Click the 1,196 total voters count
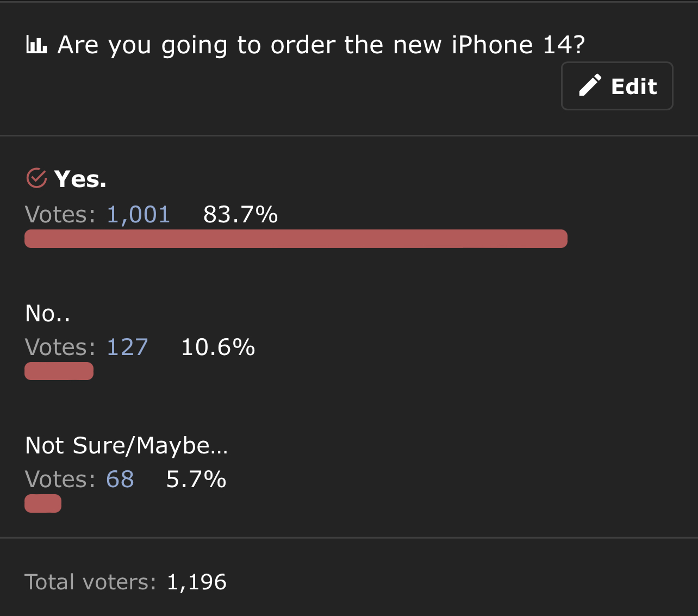The image size is (698, 616). point(197,582)
